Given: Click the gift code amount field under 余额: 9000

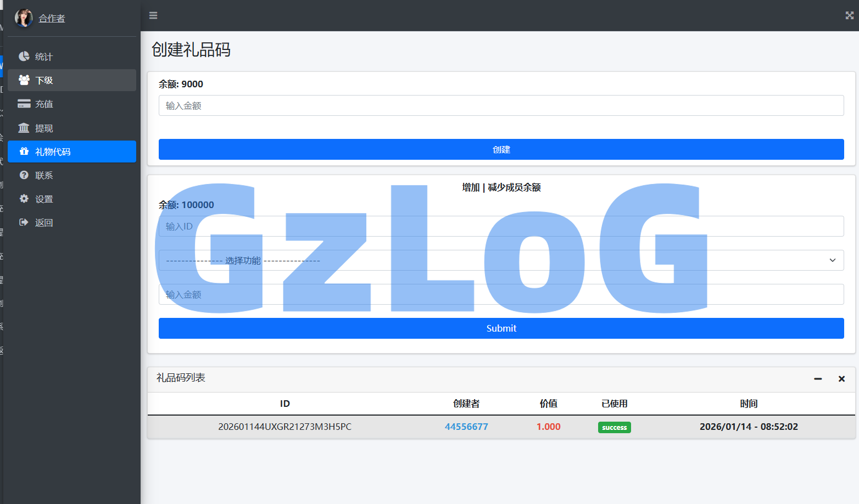Looking at the screenshot, I should coord(501,105).
